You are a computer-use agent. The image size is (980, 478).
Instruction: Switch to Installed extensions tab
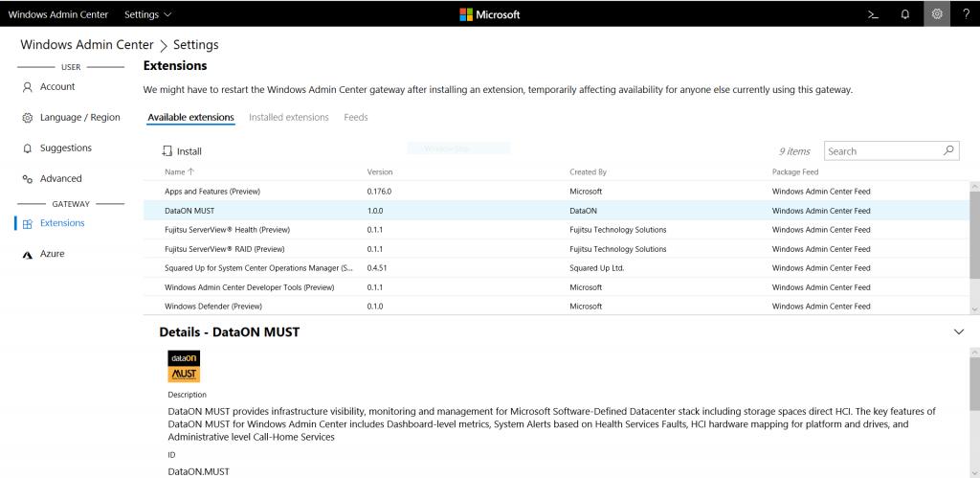(289, 117)
